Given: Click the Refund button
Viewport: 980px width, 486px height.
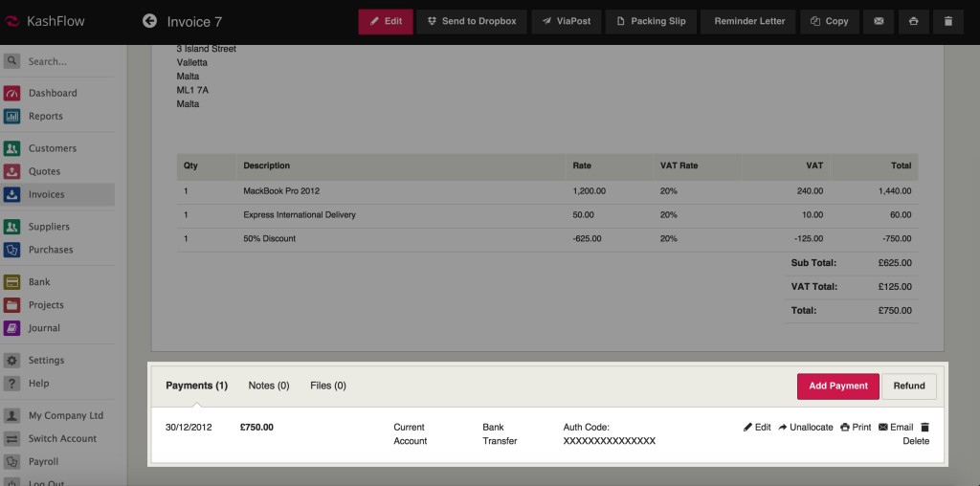Looking at the screenshot, I should coord(908,386).
